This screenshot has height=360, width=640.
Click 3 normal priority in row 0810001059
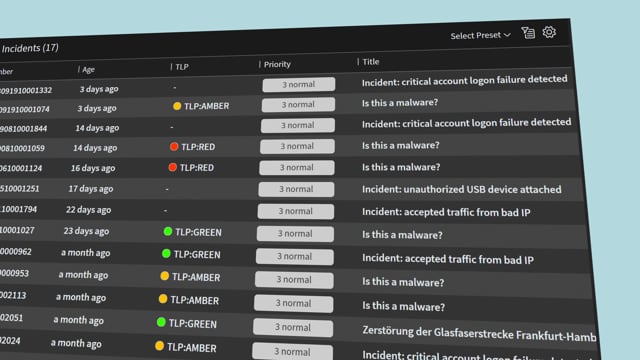pyautogui.click(x=297, y=146)
